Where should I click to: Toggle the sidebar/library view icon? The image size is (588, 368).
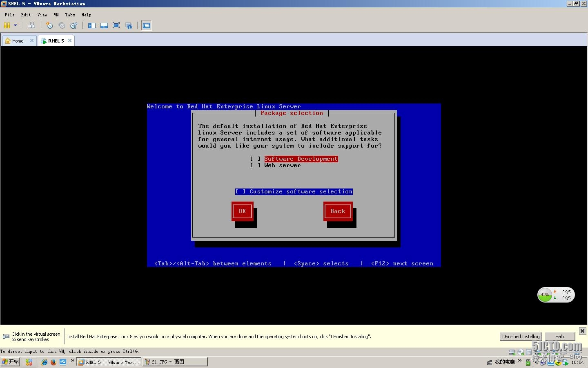pyautogui.click(x=92, y=25)
